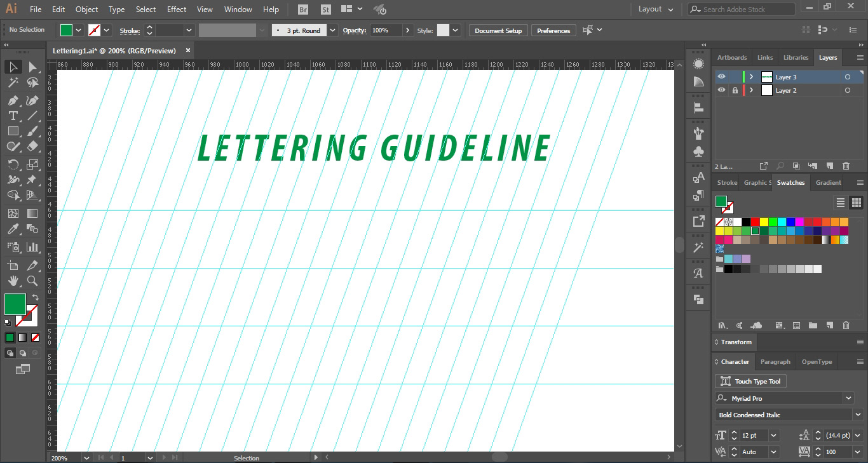Viewport: 868px width, 463px height.
Task: Click the Document Setup button
Action: coord(498,30)
